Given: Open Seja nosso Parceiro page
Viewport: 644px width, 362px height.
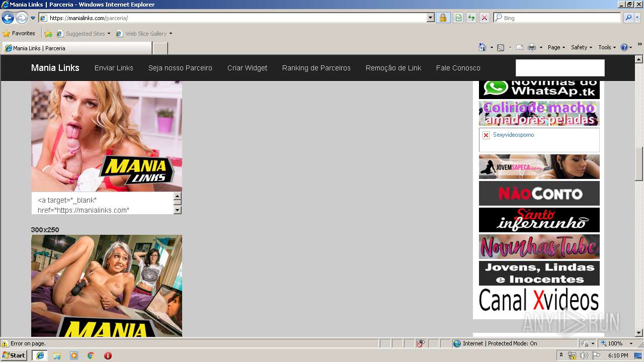Looking at the screenshot, I should click(x=180, y=68).
